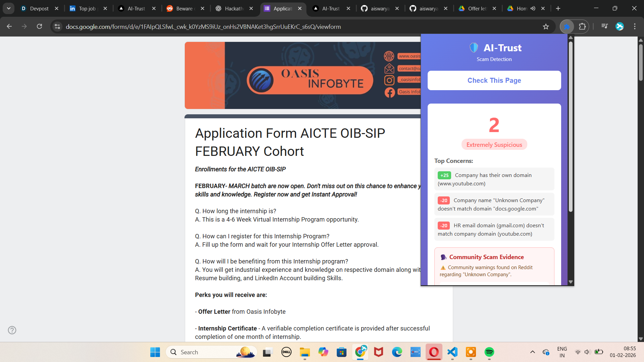644x362 pixels.
Task: Open Visual Studio Code from taskbar
Action: click(452, 352)
